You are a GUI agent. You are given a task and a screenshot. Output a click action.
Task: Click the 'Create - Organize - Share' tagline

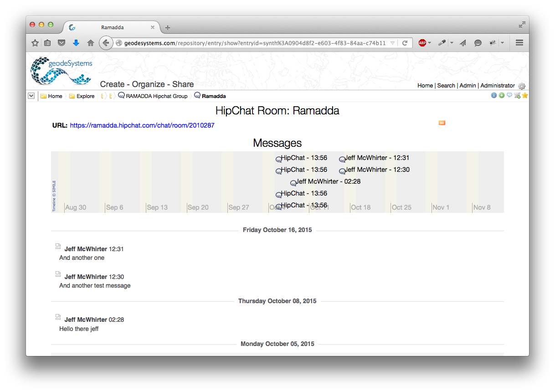pos(147,84)
